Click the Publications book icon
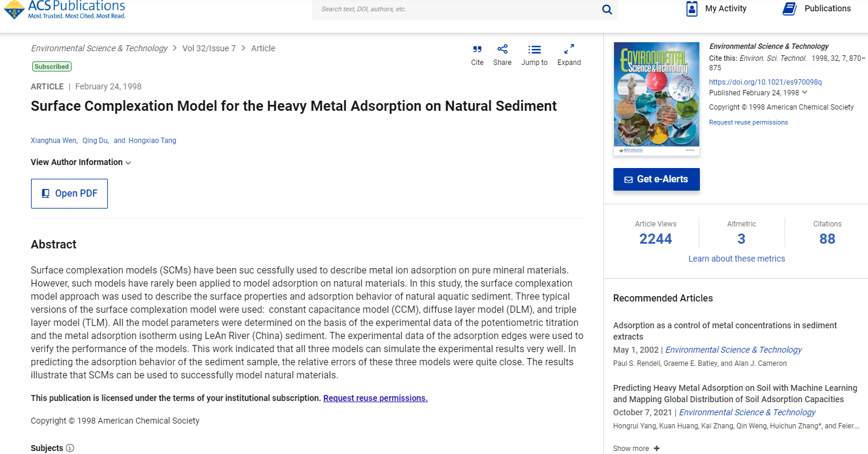 [789, 9]
